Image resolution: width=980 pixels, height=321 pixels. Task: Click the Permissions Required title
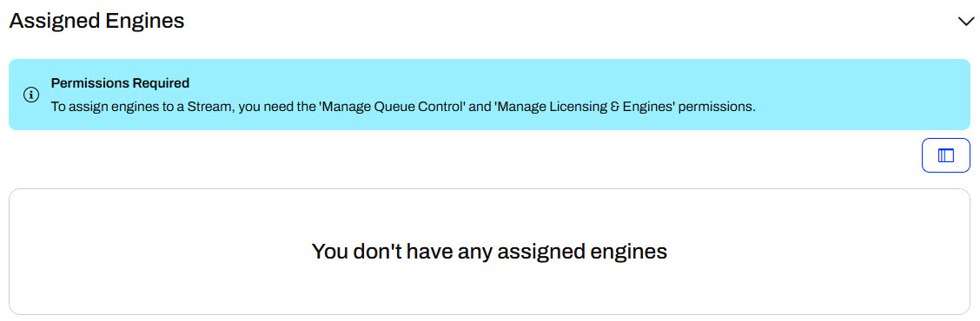120,83
